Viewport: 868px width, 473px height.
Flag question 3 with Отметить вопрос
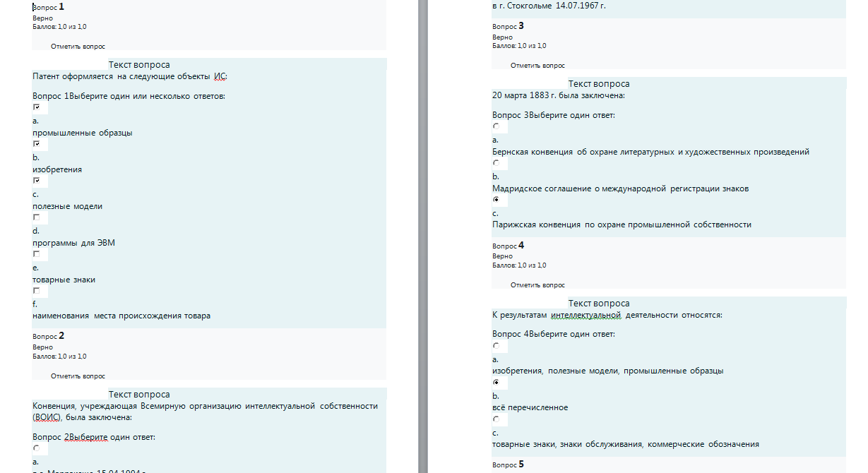click(537, 65)
